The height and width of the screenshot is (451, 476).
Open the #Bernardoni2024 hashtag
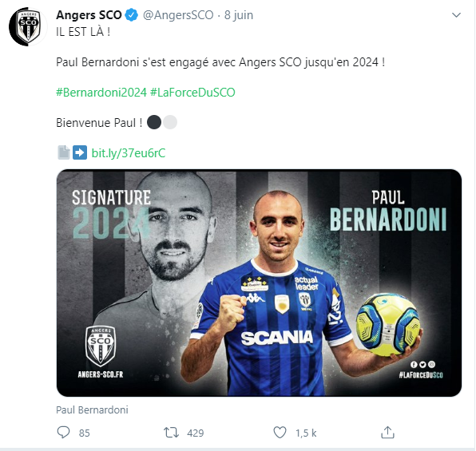pyautogui.click(x=101, y=93)
